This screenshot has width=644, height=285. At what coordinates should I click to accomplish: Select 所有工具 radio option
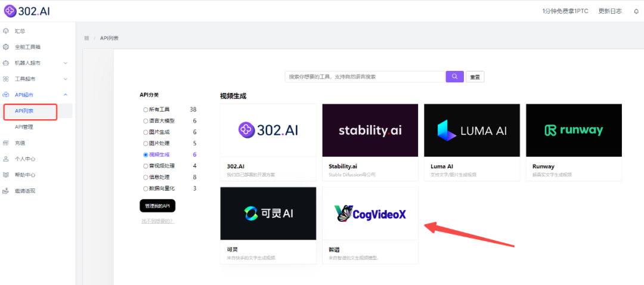point(145,110)
